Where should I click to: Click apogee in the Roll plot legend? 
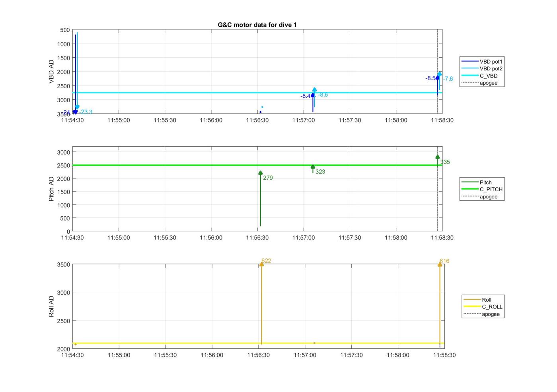[481, 314]
